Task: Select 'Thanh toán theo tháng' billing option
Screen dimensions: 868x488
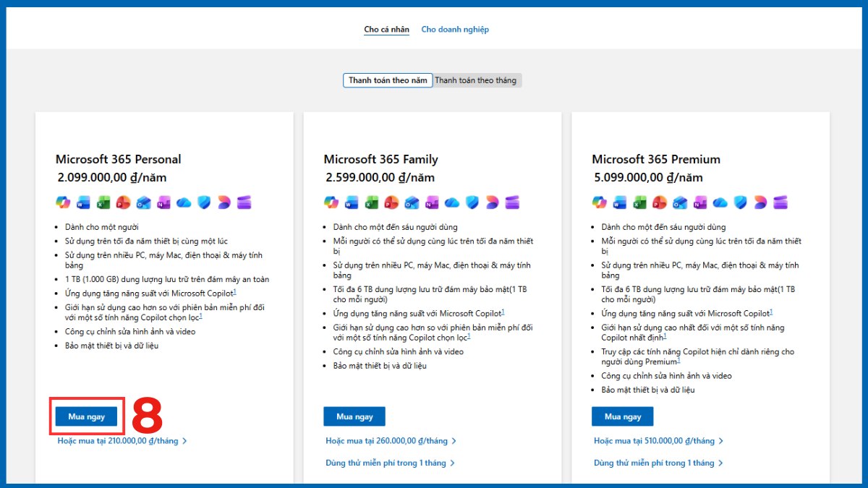Action: (476, 80)
